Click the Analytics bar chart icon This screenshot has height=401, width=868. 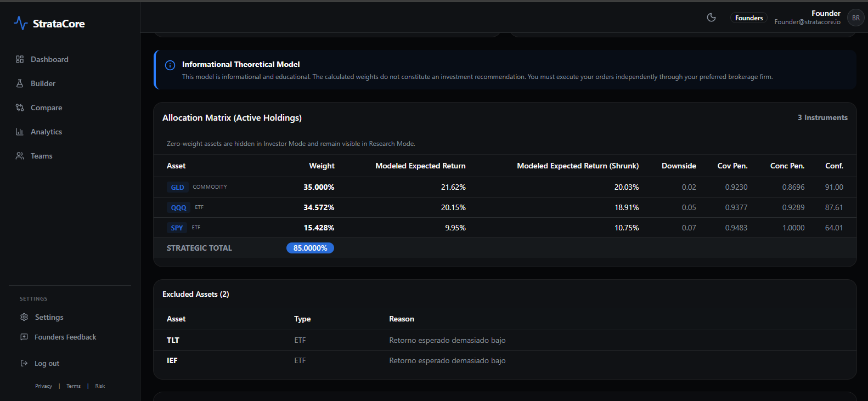pos(20,132)
